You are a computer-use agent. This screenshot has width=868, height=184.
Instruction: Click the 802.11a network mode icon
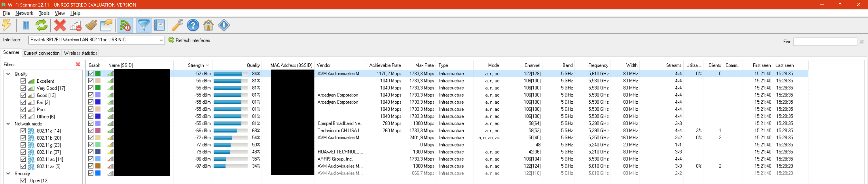[31, 131]
